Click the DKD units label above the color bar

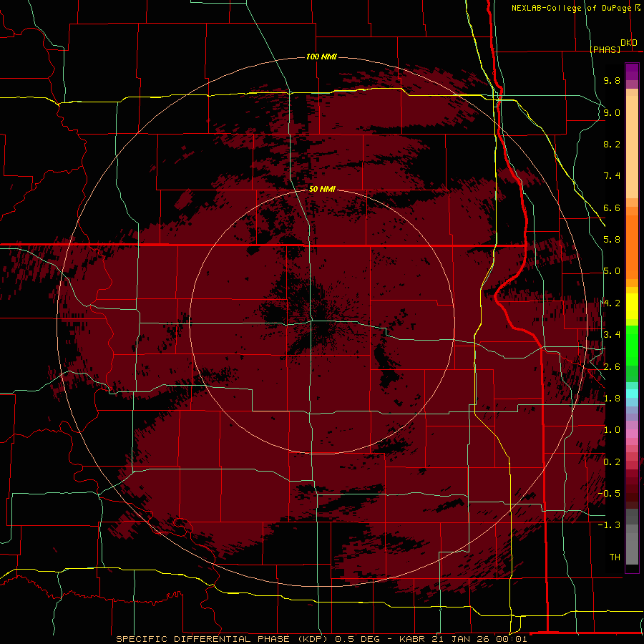[628, 43]
